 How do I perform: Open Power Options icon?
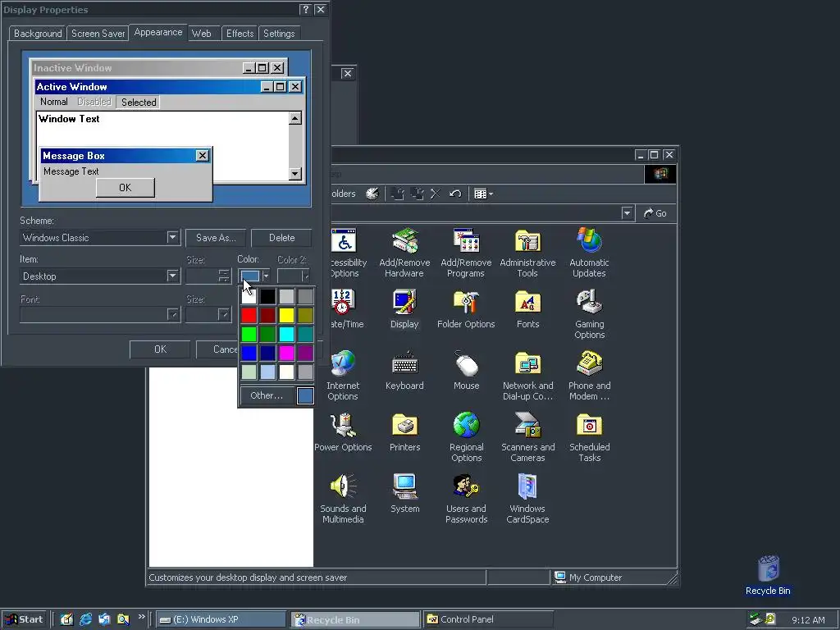tap(343, 432)
